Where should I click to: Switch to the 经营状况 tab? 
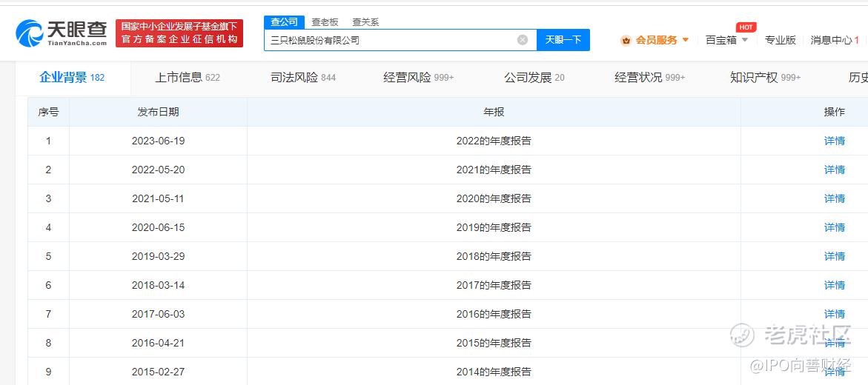[x=650, y=78]
